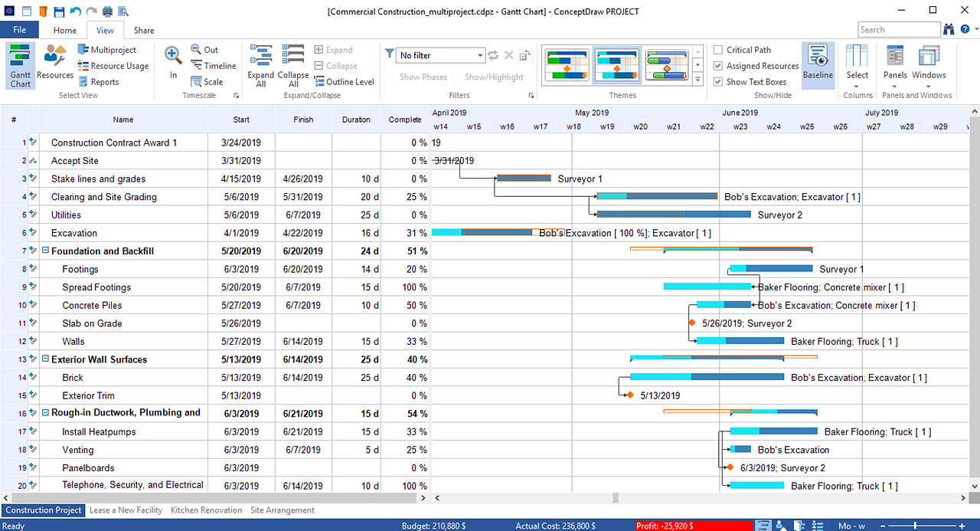
Task: Open the Lease a New Facility tab
Action: 126,510
